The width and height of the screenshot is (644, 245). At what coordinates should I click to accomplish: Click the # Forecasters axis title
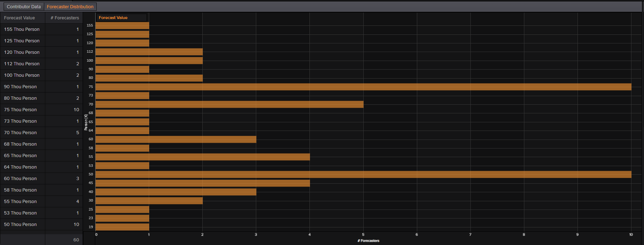coord(368,241)
